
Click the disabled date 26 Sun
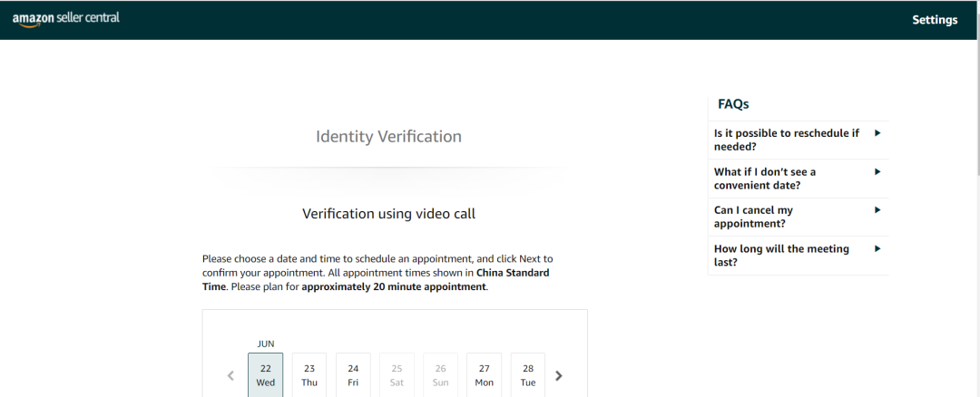pos(441,375)
